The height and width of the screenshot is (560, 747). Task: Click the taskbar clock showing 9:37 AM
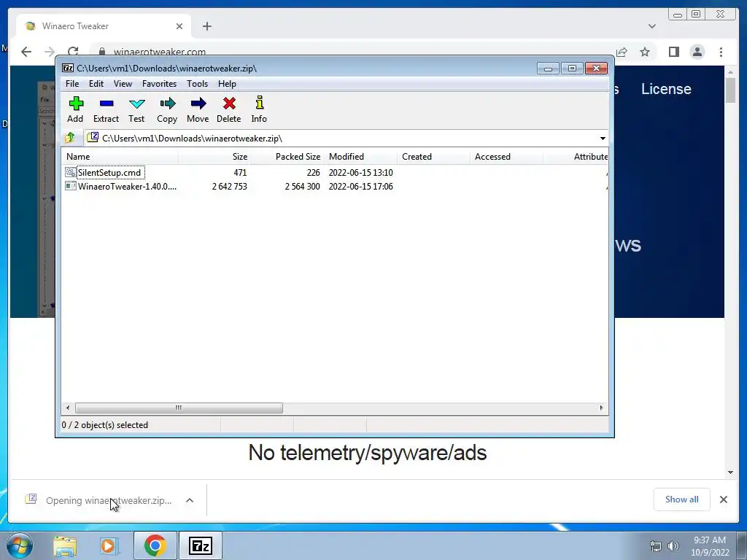[x=710, y=546]
